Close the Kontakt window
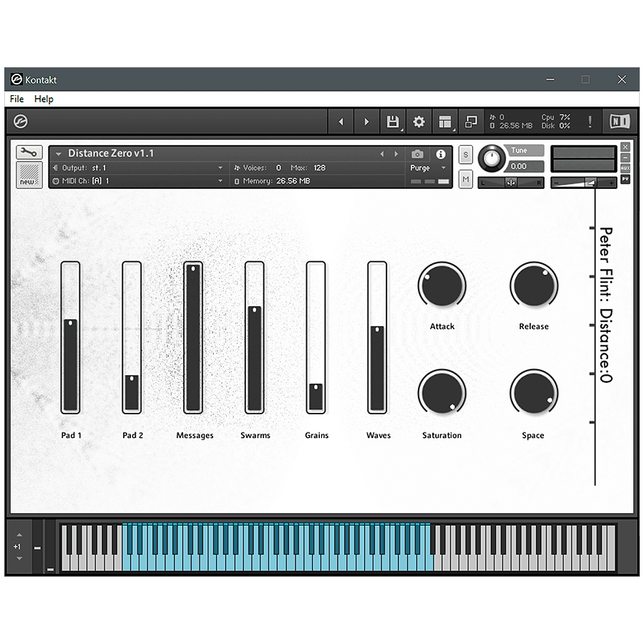This screenshot has height=644, width=644. [622, 79]
